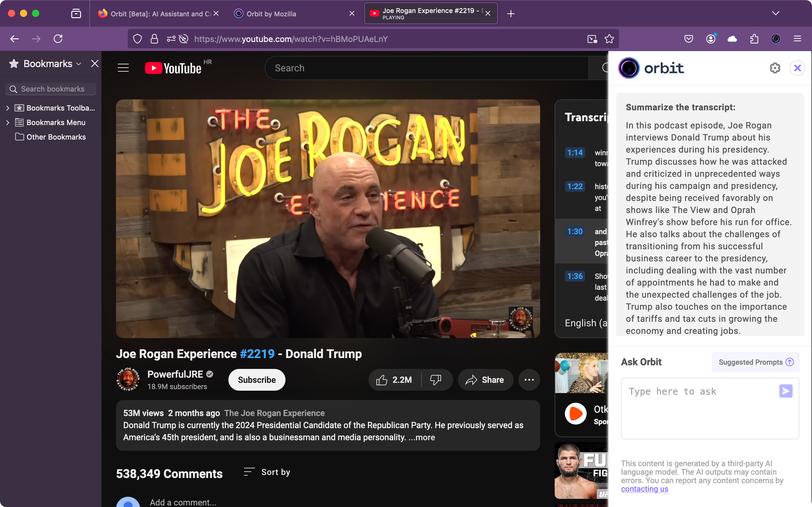Expand the Bookmarks Menu tree item
Screen dimensions: 812x507
tap(8, 123)
